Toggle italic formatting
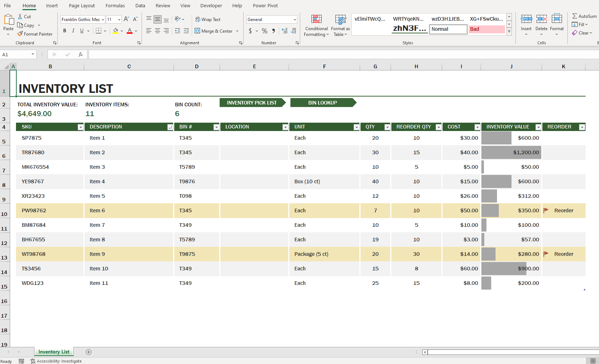This screenshot has width=599, height=364. [x=73, y=31]
